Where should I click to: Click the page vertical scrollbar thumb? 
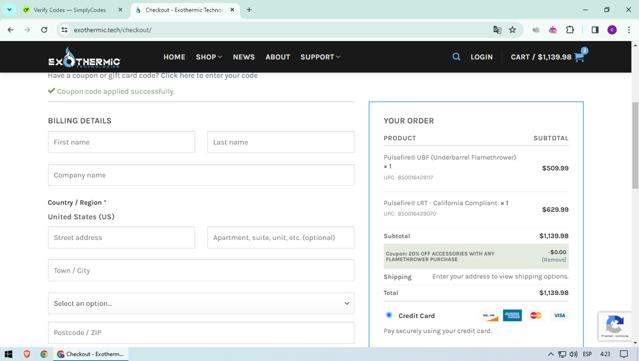635,145
